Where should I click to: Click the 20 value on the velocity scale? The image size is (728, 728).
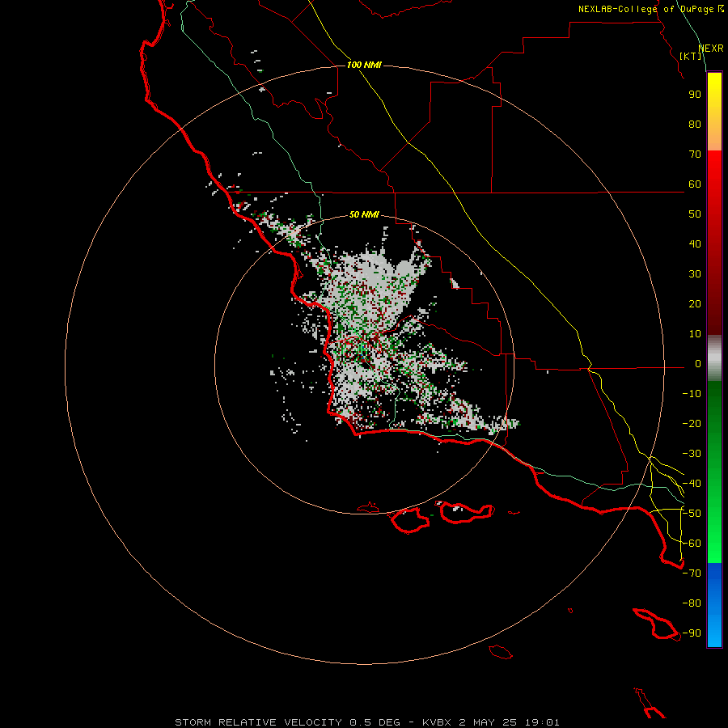[x=695, y=303]
